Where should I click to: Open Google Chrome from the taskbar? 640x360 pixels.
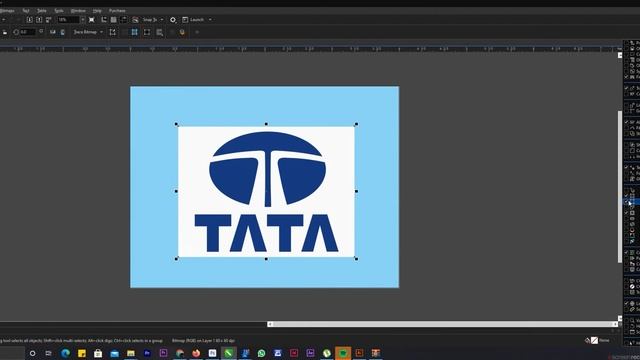[180, 353]
